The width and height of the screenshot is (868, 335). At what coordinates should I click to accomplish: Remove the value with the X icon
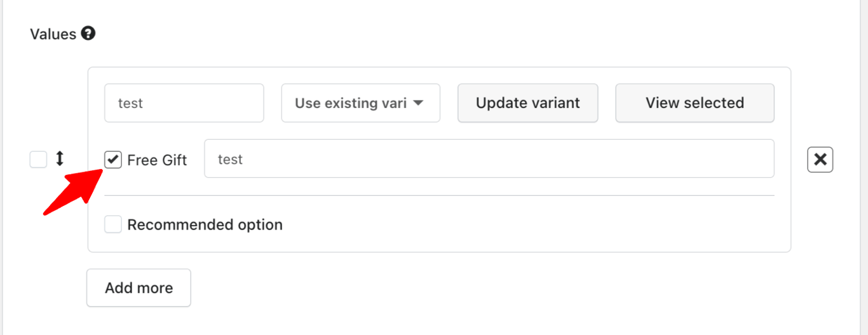pyautogui.click(x=820, y=160)
